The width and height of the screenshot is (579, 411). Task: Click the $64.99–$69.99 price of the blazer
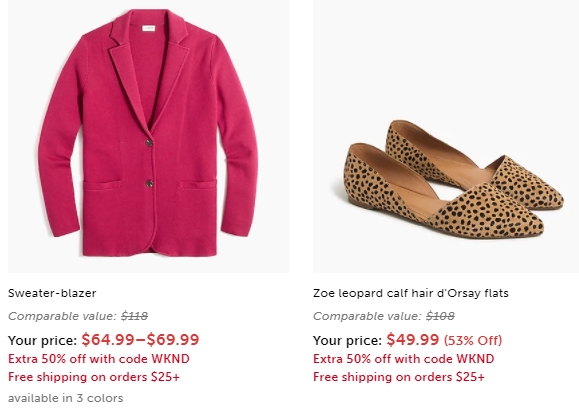[140, 339]
